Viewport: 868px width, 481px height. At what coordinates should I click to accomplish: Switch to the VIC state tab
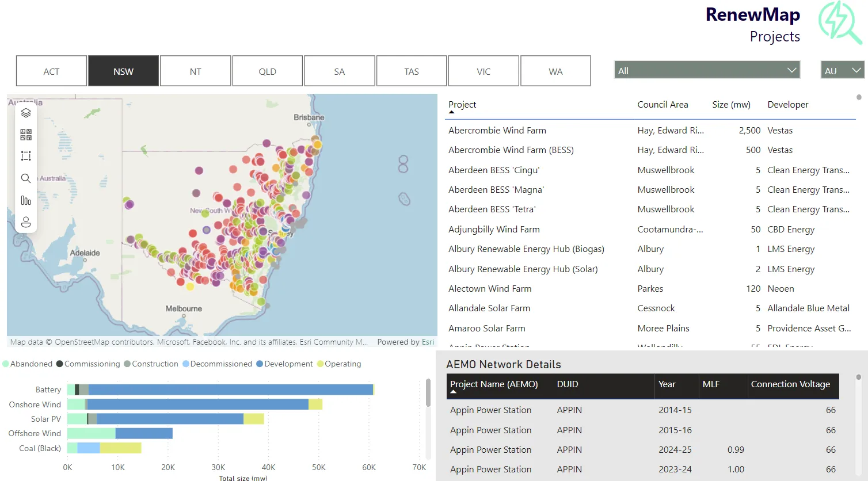pos(484,70)
